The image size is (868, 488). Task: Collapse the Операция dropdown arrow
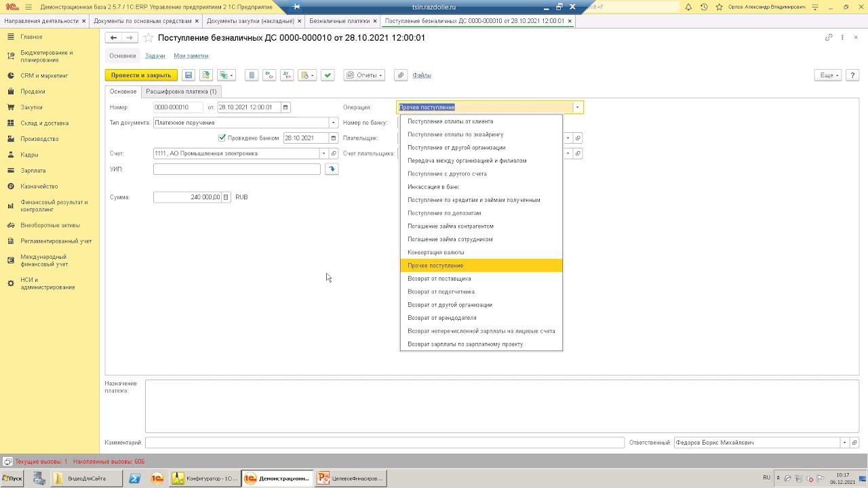click(x=577, y=107)
